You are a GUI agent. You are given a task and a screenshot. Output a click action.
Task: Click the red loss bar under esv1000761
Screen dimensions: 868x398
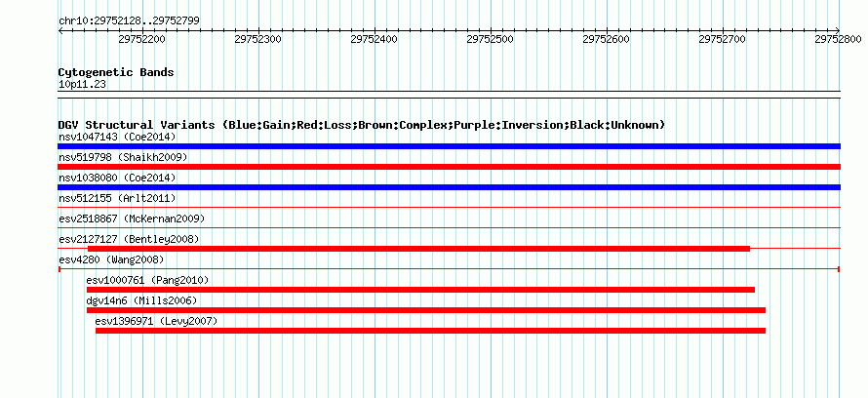click(x=420, y=290)
